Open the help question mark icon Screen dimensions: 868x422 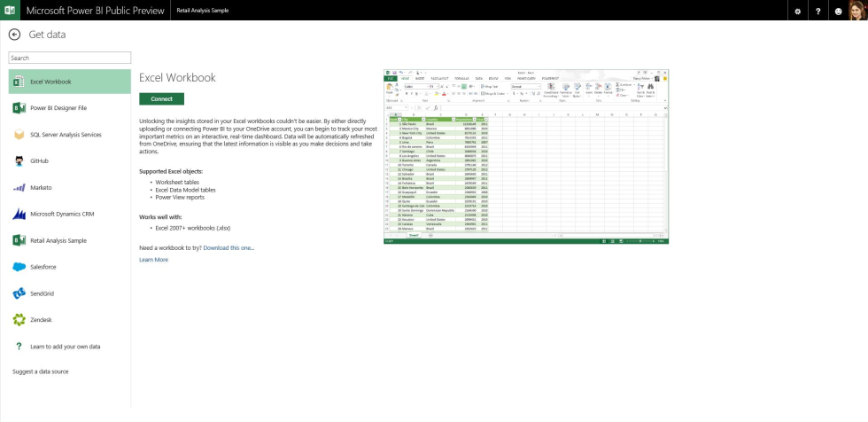[818, 11]
